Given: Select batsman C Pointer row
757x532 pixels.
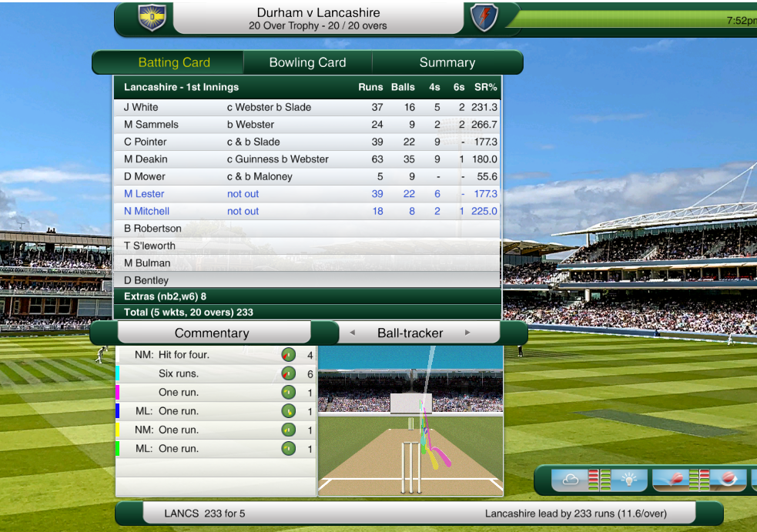Looking at the screenshot, I should tap(307, 142).
